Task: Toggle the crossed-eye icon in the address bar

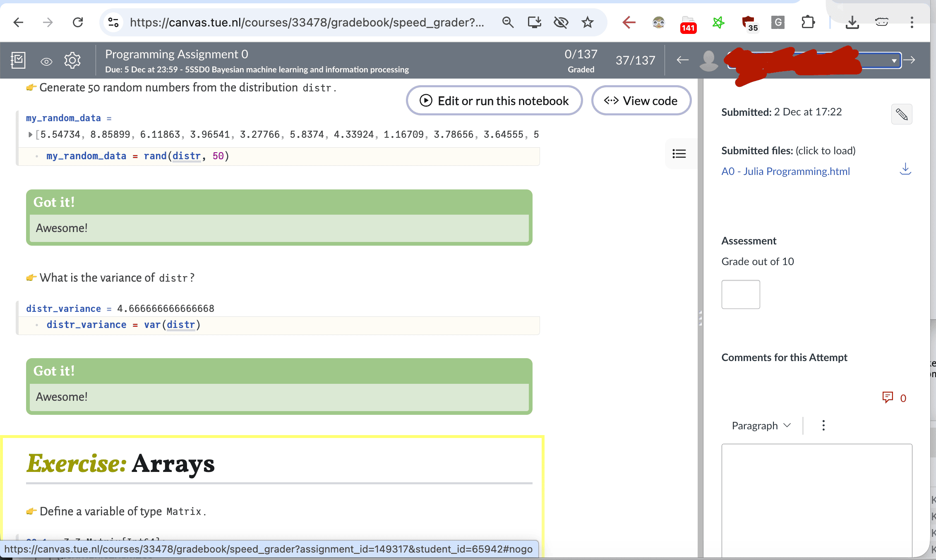Action: 561,22
